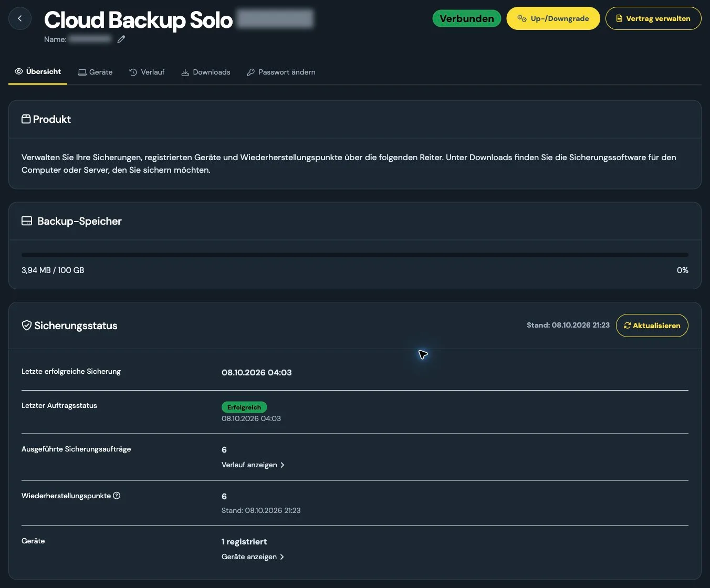Click the Wiederherstellungspunkte help question icon
Viewport: 710px width, 588px height.
(117, 496)
